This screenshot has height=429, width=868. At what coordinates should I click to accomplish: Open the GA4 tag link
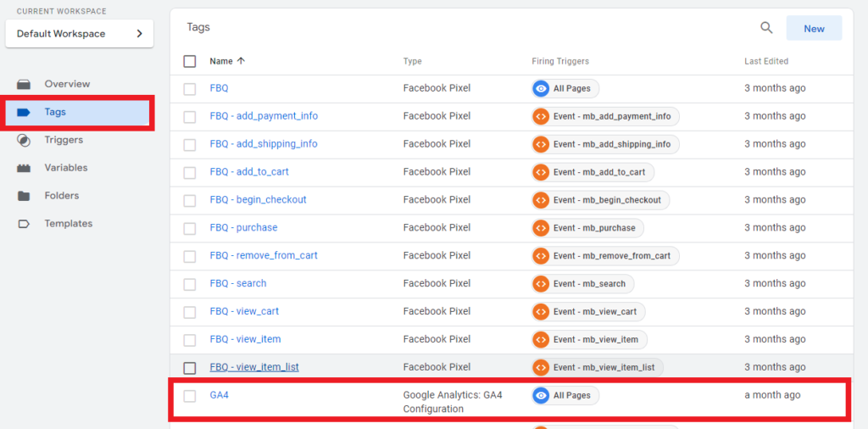(x=220, y=395)
